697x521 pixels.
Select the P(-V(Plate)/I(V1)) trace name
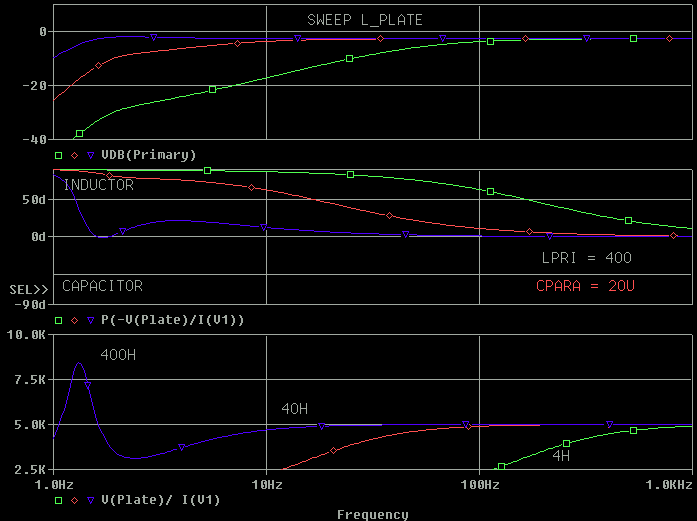tap(172, 320)
